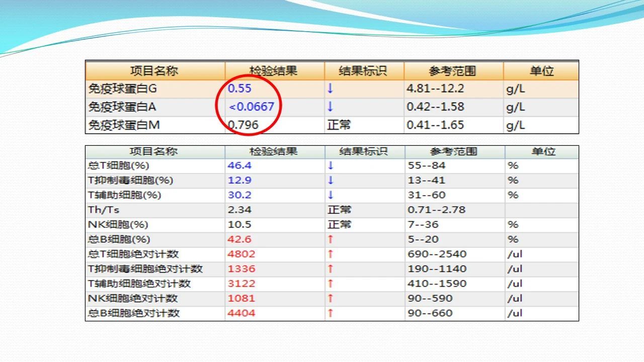Click reference range 5--20

pyautogui.click(x=423, y=239)
